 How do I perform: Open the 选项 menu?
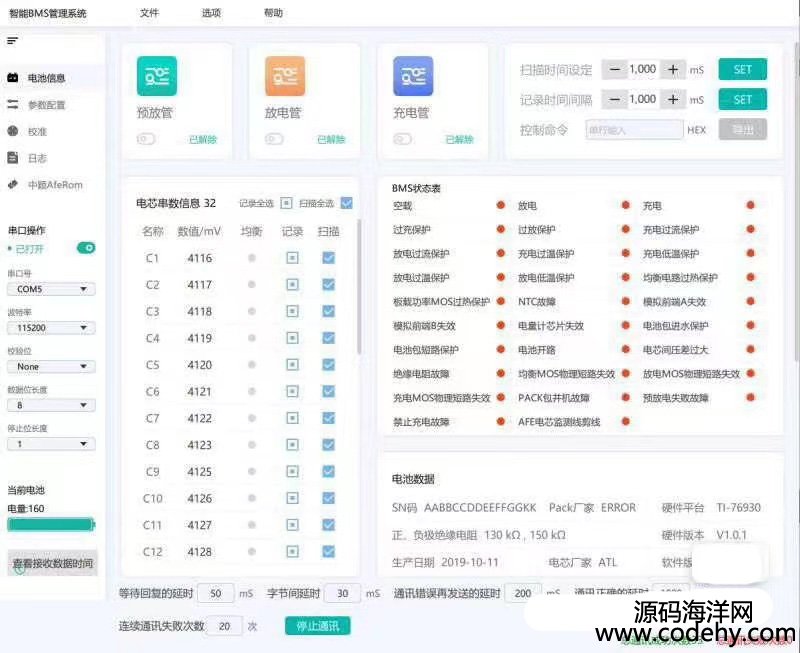pyautogui.click(x=211, y=13)
